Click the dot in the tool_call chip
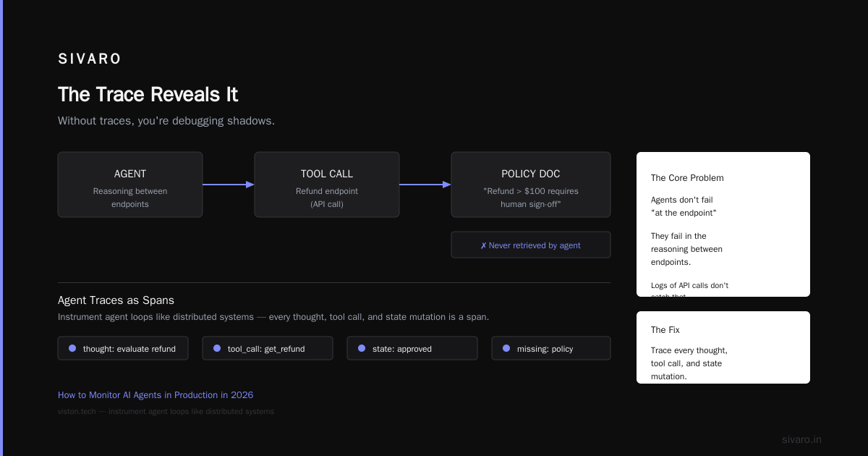The width and height of the screenshot is (868, 456). point(217,348)
